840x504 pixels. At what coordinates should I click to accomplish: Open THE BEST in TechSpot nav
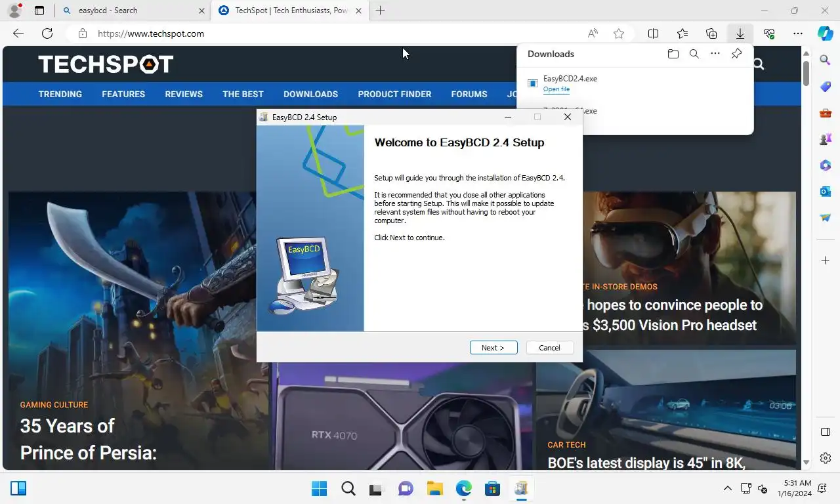(243, 94)
